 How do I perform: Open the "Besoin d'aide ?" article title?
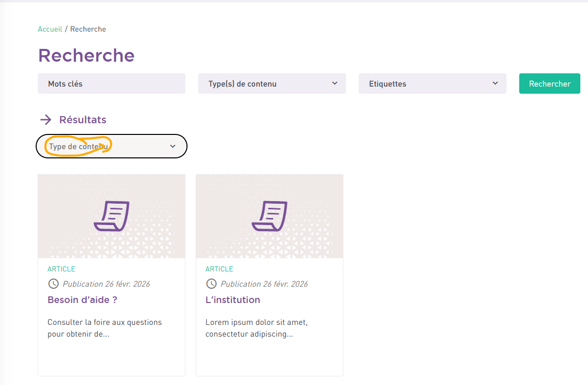[83, 300]
